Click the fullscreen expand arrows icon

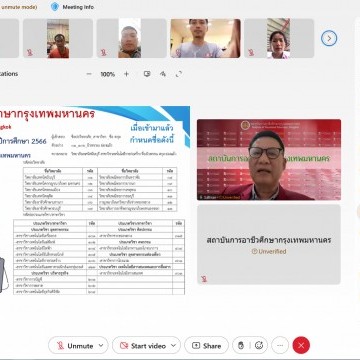point(179,74)
